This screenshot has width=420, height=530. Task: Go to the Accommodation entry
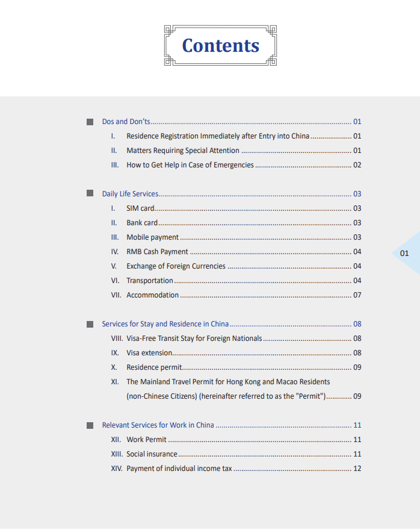pyautogui.click(x=152, y=295)
